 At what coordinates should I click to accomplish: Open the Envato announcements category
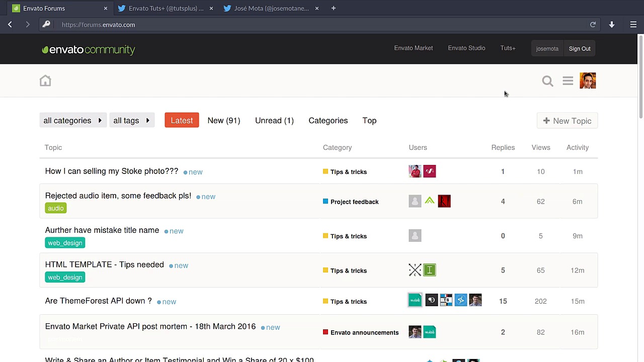(361, 332)
